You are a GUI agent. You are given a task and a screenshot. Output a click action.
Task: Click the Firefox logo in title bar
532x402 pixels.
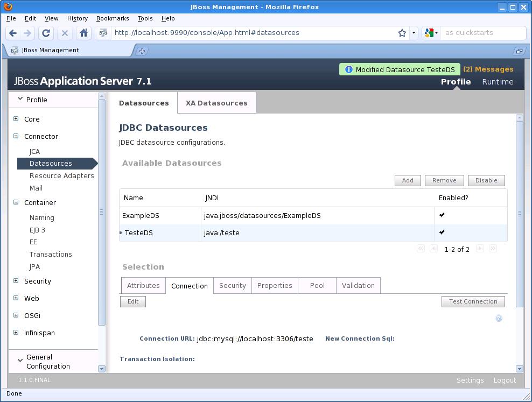point(8,6)
